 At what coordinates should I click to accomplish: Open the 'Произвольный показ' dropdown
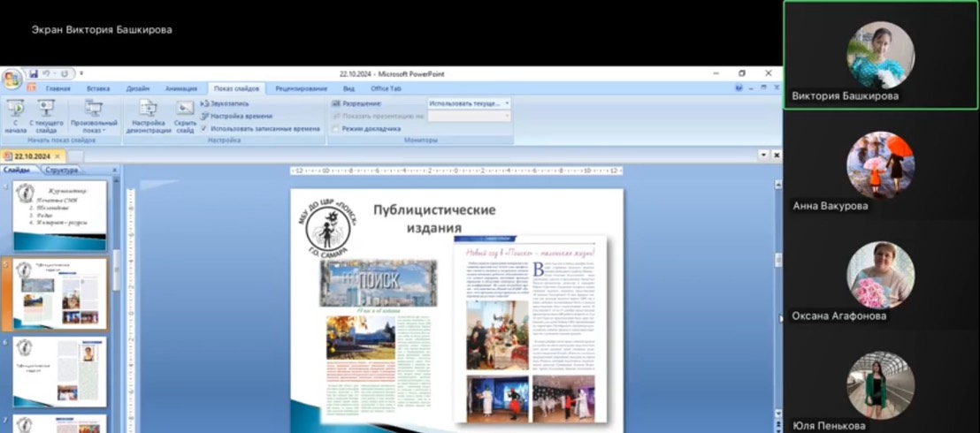tap(94, 117)
